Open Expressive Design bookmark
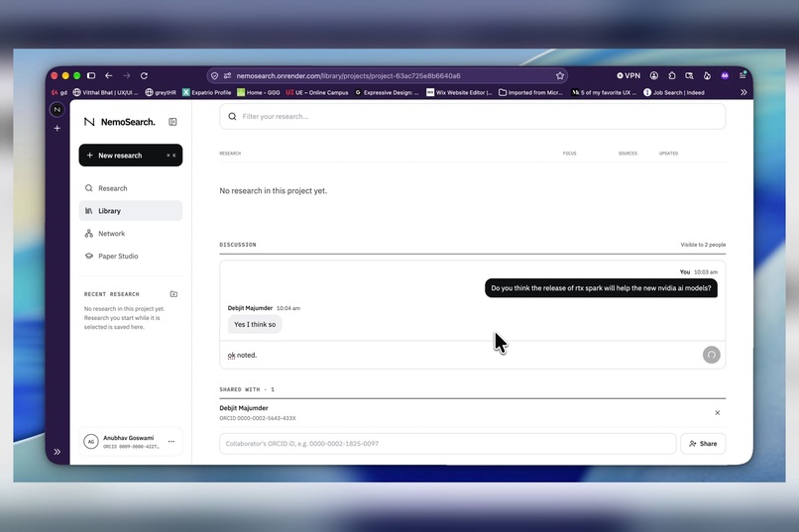Image resolution: width=799 pixels, height=532 pixels. pyautogui.click(x=387, y=92)
